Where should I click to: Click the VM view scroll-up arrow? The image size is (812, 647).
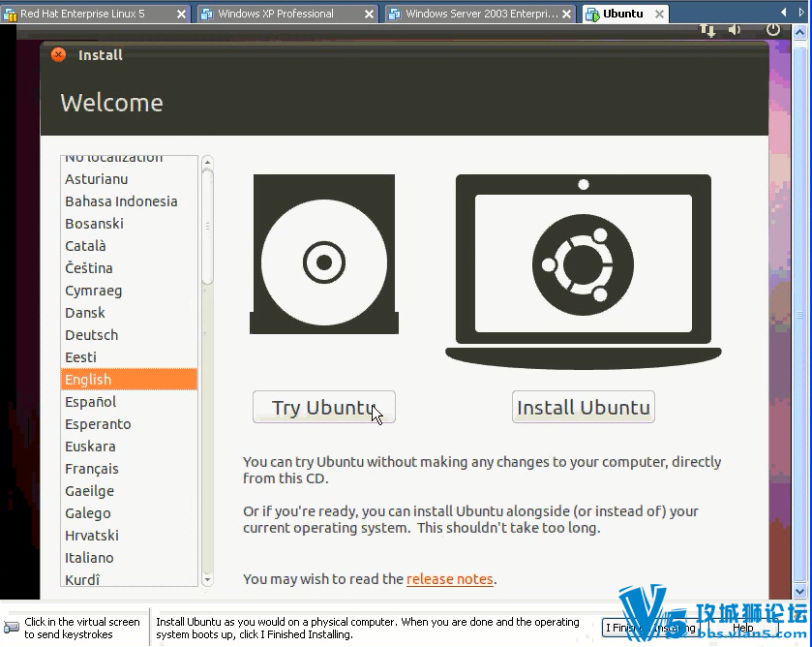pos(799,32)
